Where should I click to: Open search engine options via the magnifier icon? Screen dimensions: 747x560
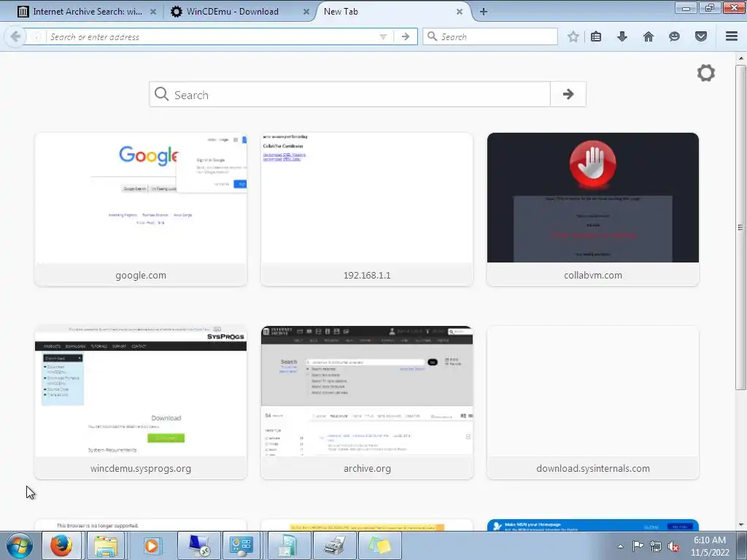(x=432, y=36)
